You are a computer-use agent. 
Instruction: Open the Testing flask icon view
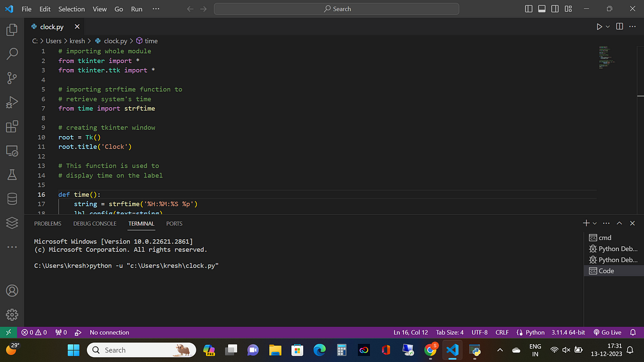(12, 175)
